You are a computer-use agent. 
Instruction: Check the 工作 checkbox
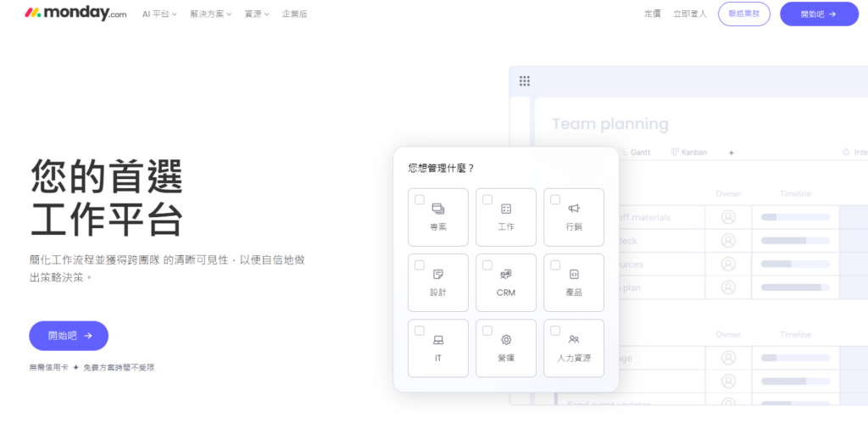click(x=487, y=199)
